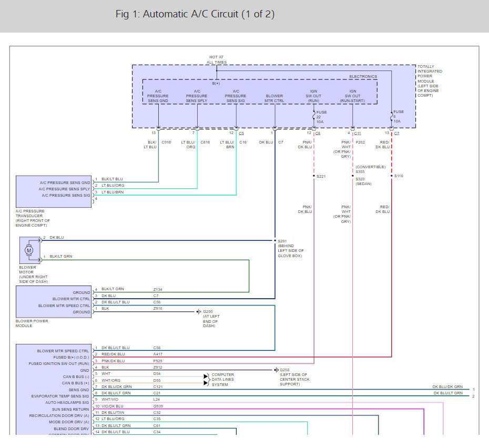This screenshot has height=448, width=489.
Task: Click the 'G939' circuit code
Action: pos(158,406)
